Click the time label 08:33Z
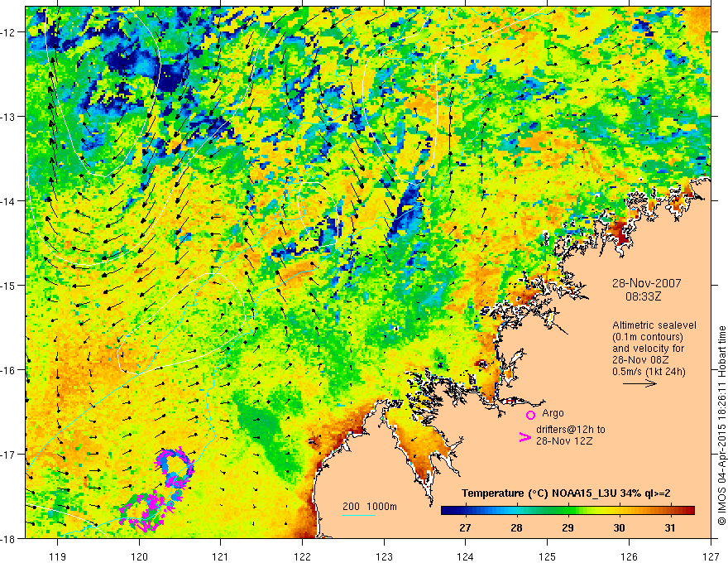Screen dimensions: 728x563 643,296
